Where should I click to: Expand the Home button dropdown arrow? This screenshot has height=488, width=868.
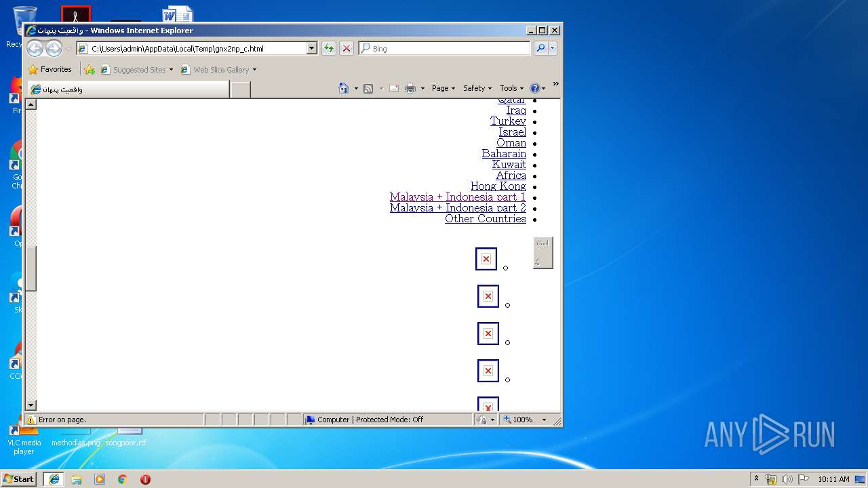point(356,88)
